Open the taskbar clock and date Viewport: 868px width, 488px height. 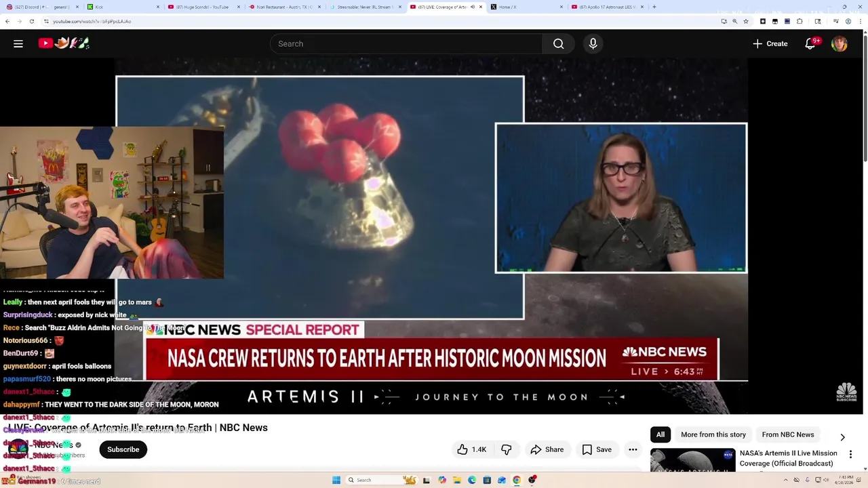coord(844,480)
